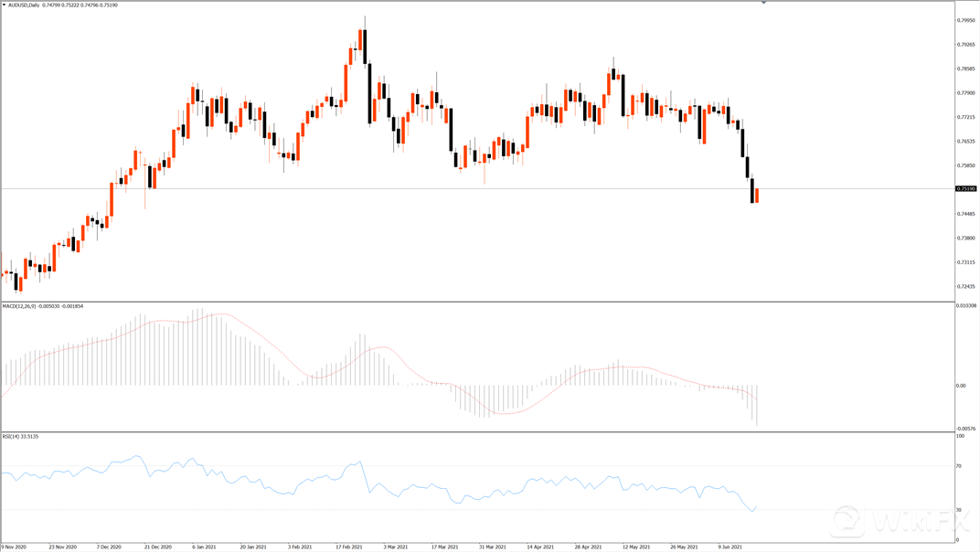Click the current price label 0.75190
Image resolution: width=980 pixels, height=552 pixels.
965,189
